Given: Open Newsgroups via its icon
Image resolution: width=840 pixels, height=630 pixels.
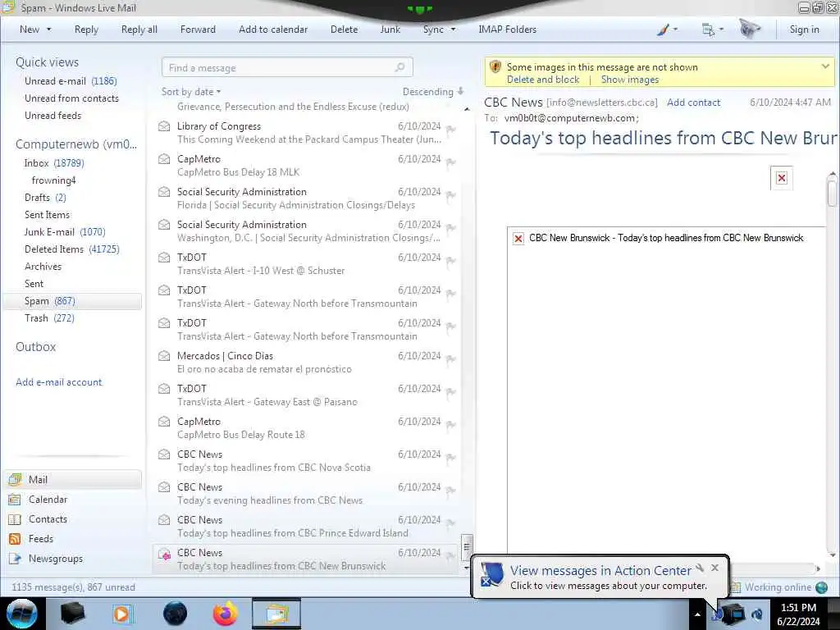Looking at the screenshot, I should tap(15, 559).
